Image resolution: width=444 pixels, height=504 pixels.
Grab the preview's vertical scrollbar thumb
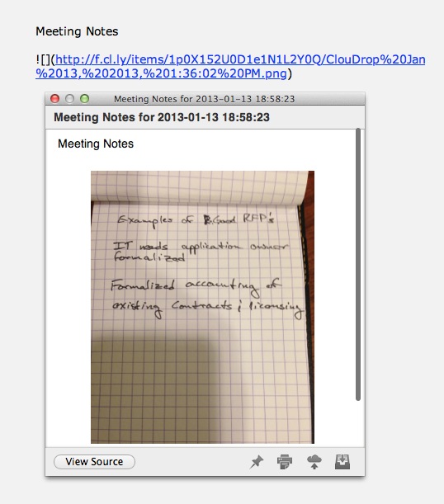coord(358,264)
